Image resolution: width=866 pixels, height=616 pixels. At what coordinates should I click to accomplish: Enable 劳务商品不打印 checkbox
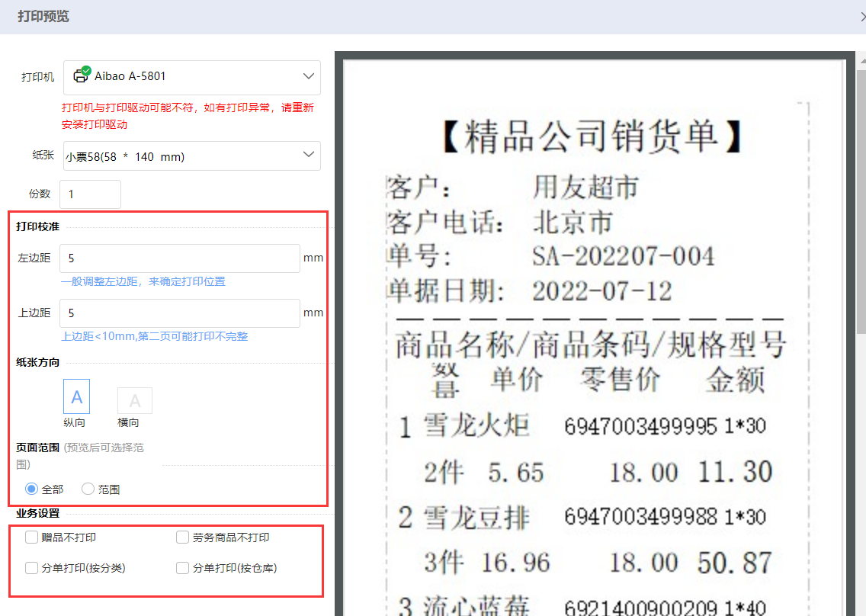pos(183,537)
